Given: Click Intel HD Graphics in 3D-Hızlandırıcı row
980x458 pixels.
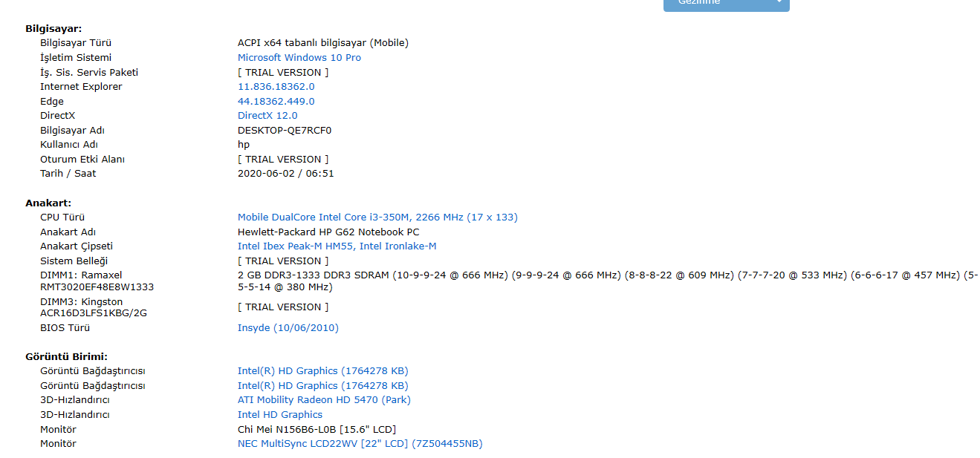Looking at the screenshot, I should coord(280,414).
